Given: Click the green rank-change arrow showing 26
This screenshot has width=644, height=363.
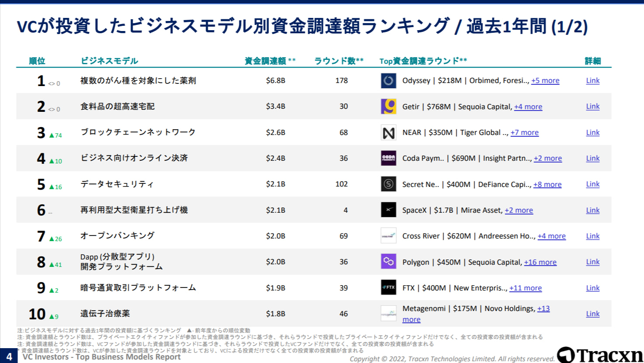Looking at the screenshot, I should click(55, 239).
